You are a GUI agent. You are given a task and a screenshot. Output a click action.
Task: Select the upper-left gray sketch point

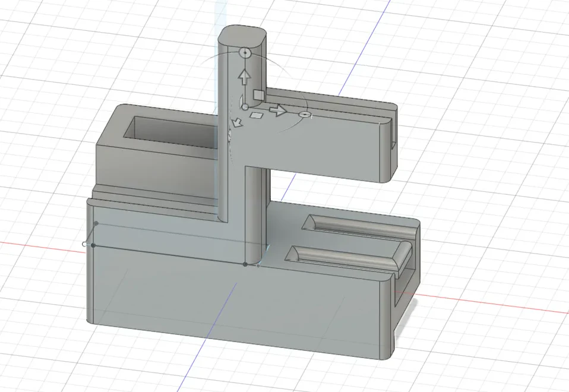(96, 223)
